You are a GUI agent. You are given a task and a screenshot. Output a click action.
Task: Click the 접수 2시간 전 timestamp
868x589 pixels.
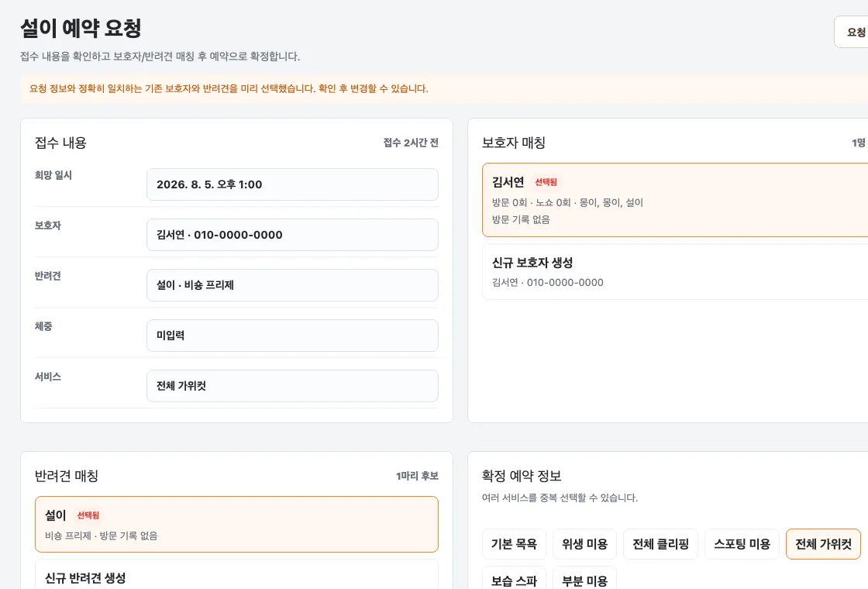(411, 143)
